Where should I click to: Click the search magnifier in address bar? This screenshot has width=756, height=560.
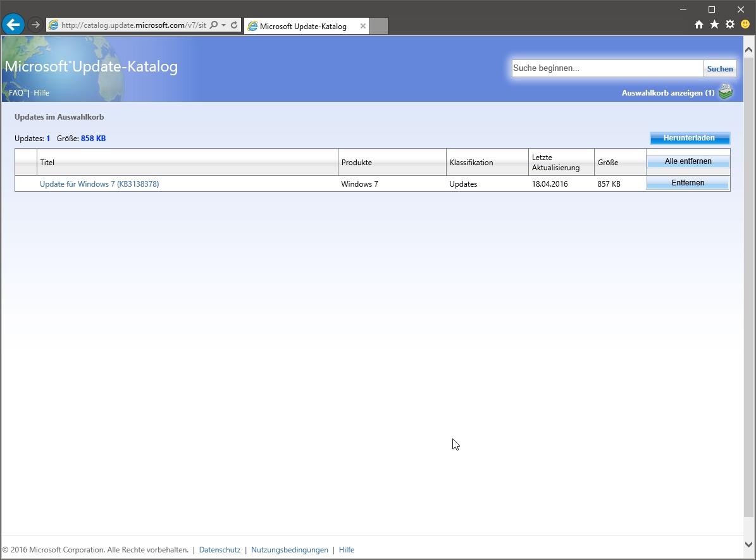[x=214, y=25]
